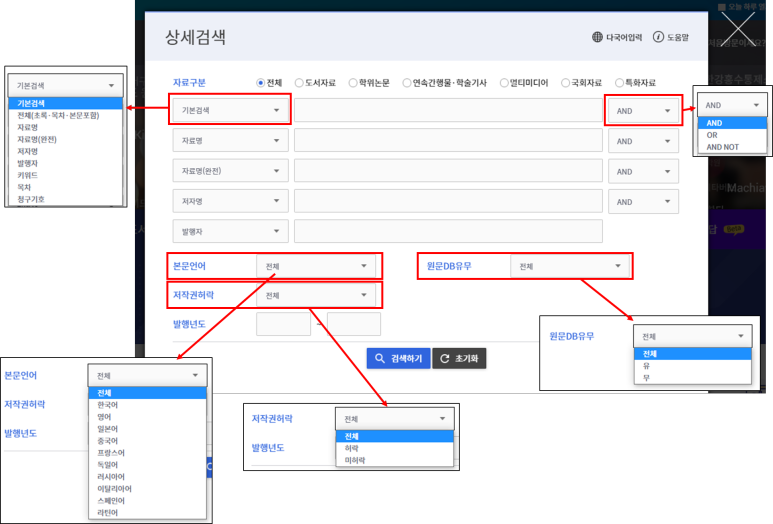Open the 발행자 field dropdown in fifth row
The image size is (773, 524).
[230, 231]
